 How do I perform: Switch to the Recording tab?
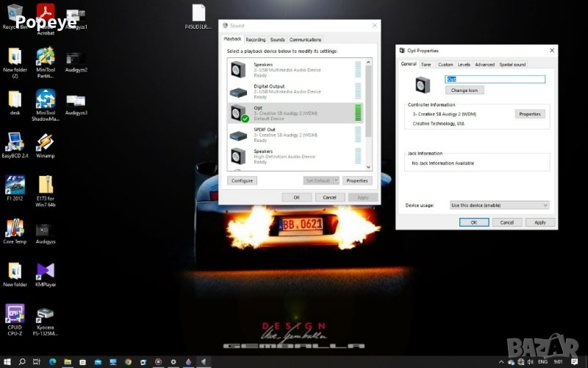256,40
